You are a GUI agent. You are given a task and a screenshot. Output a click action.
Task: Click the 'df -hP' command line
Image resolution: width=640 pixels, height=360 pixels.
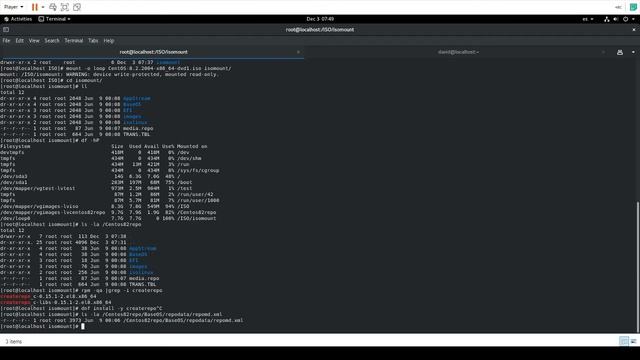[49, 140]
